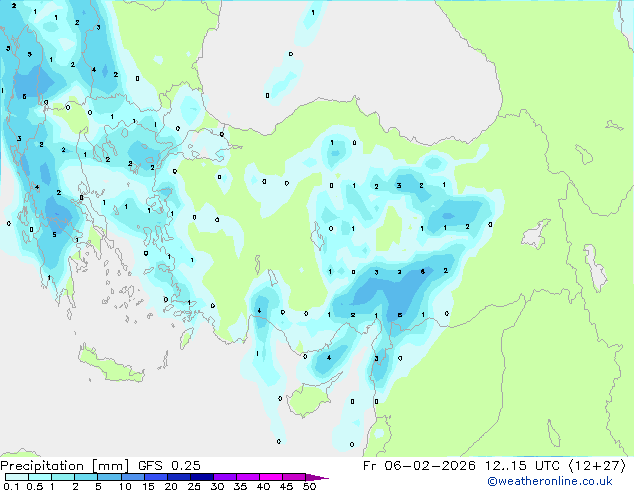Click the island of Cyprus on map

click(309, 398)
